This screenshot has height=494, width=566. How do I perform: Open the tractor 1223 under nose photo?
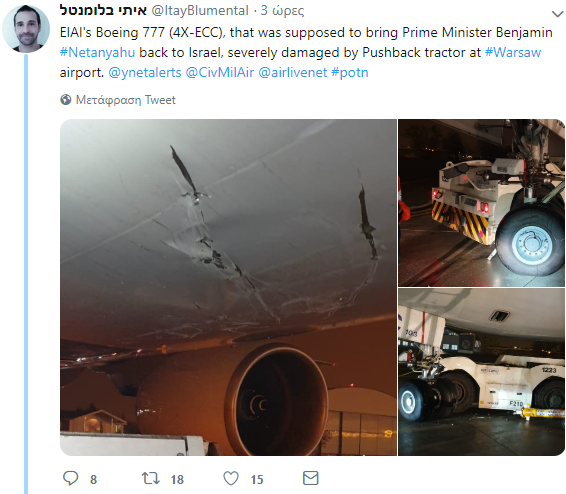pos(482,372)
